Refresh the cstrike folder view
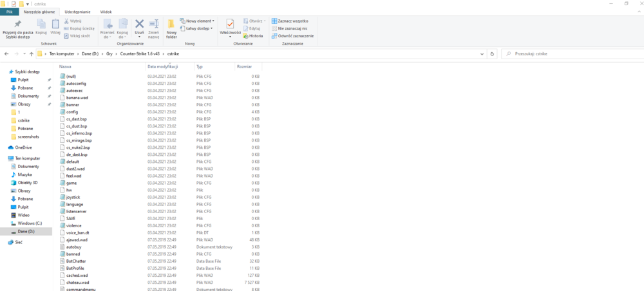This screenshot has height=291, width=644. pyautogui.click(x=492, y=54)
